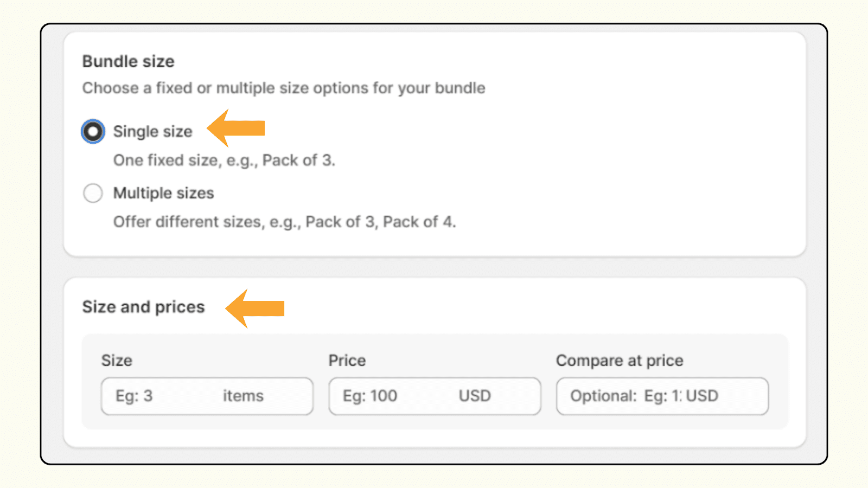Click the Multiple sizes option label text
Image resolution: width=868 pixels, height=488 pixels.
click(x=163, y=193)
